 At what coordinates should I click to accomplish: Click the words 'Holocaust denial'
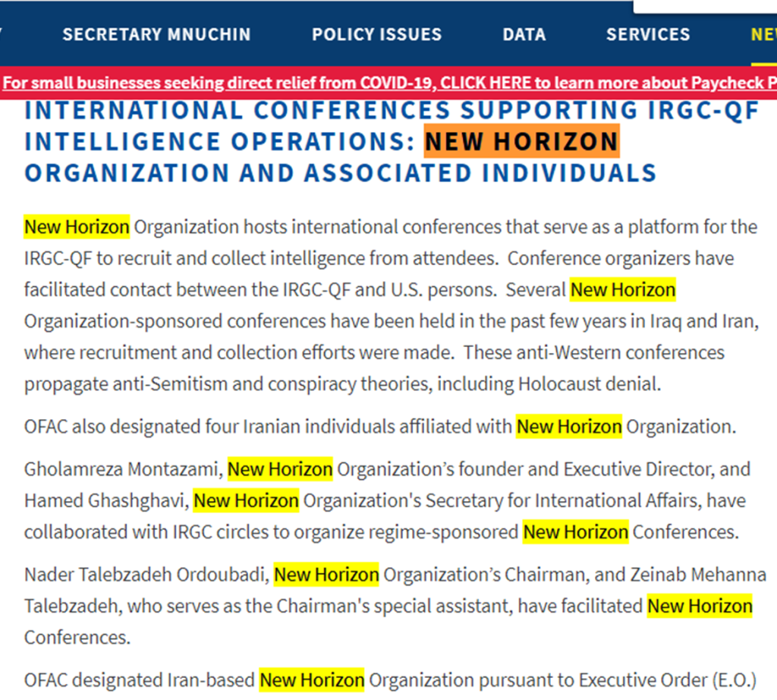pos(587,383)
